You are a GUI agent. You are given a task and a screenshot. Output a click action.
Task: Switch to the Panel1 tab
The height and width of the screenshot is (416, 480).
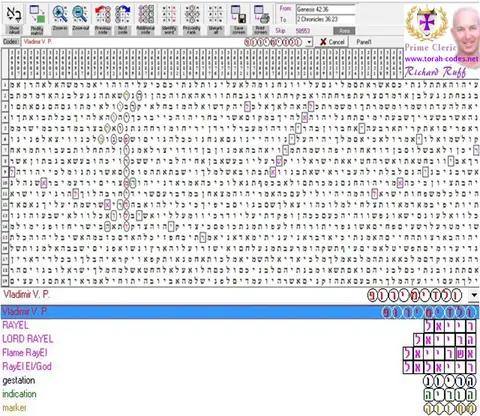coord(364,42)
